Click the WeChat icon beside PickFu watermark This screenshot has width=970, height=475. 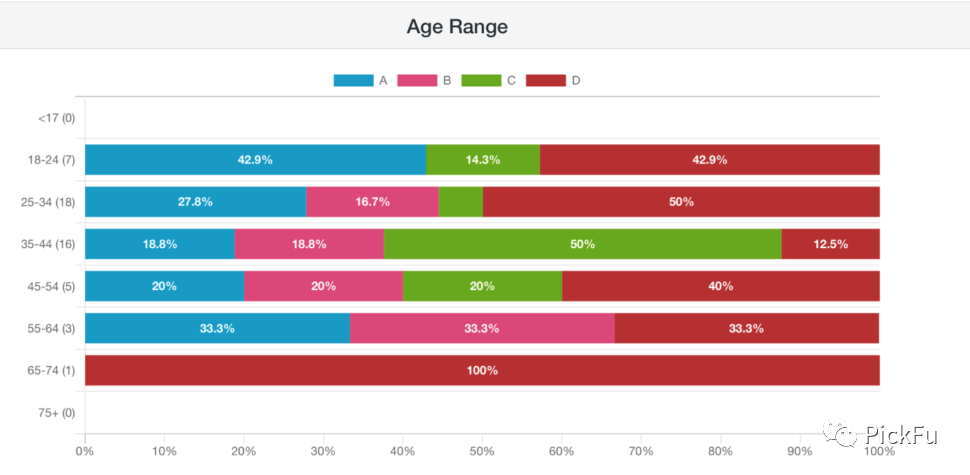839,435
